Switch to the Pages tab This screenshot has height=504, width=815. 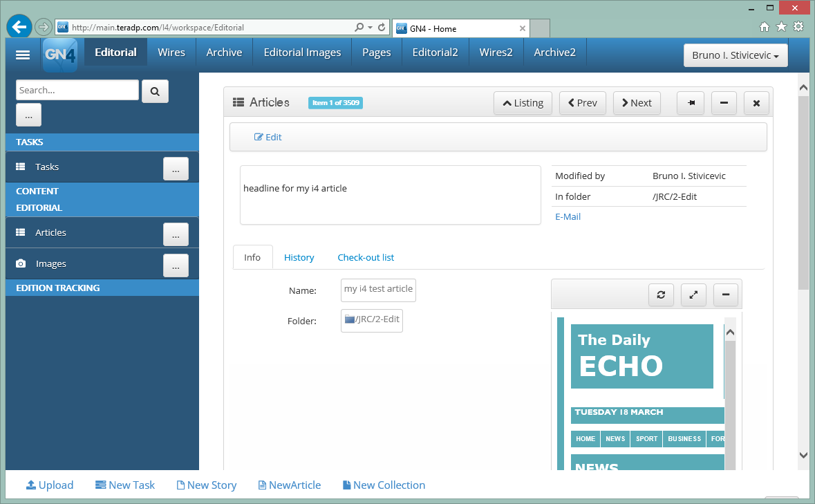point(376,53)
